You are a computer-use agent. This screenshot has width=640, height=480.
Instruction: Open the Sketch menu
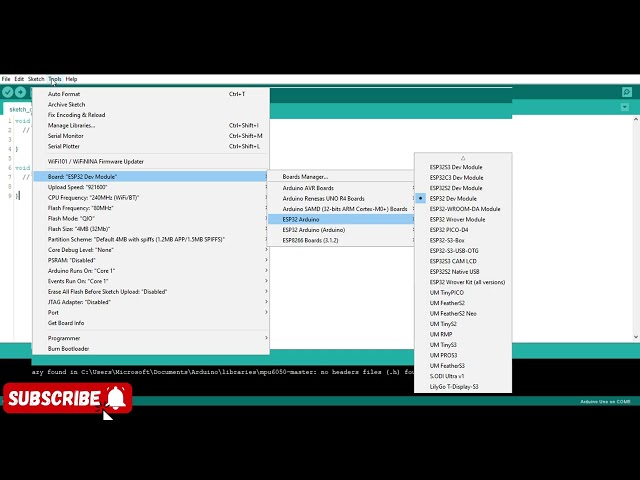coord(36,79)
